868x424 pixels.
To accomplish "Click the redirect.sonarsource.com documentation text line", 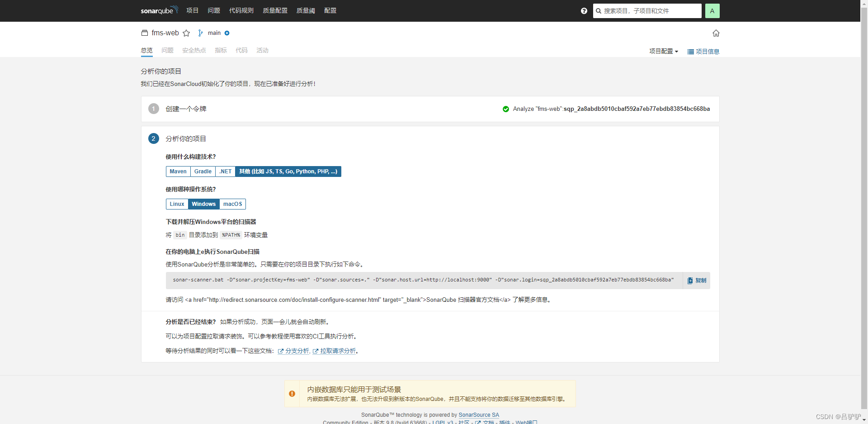I will pyautogui.click(x=359, y=300).
